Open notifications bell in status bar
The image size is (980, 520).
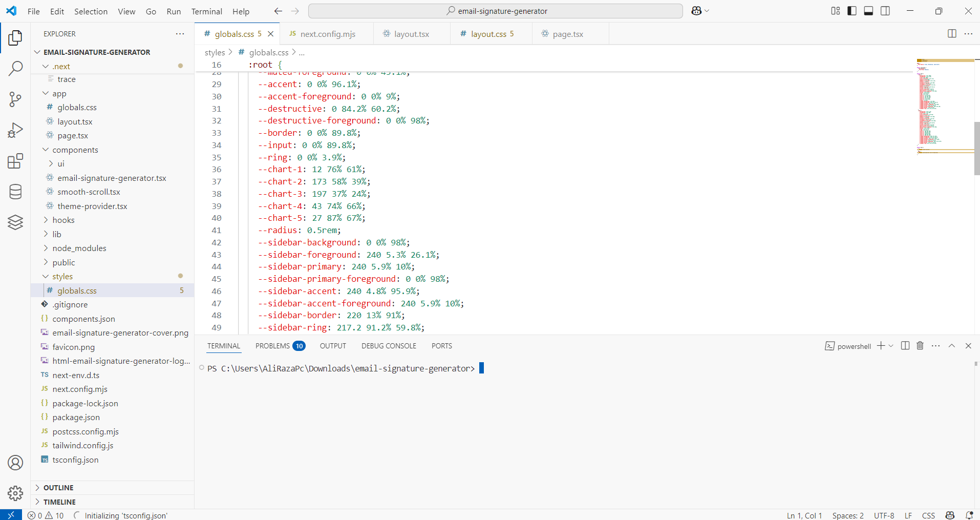click(969, 515)
